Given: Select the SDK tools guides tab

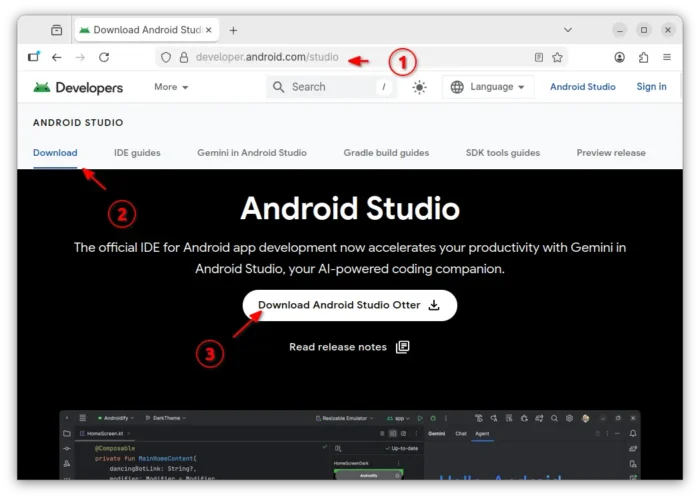Looking at the screenshot, I should click(x=502, y=153).
